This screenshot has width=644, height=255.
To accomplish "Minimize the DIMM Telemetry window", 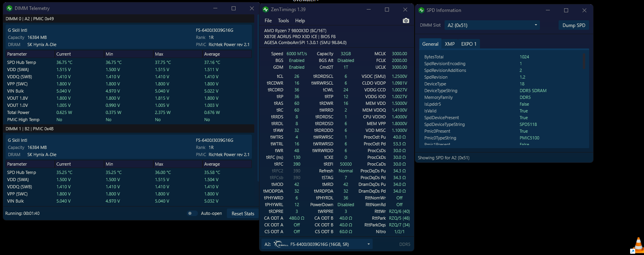I will click(x=215, y=8).
